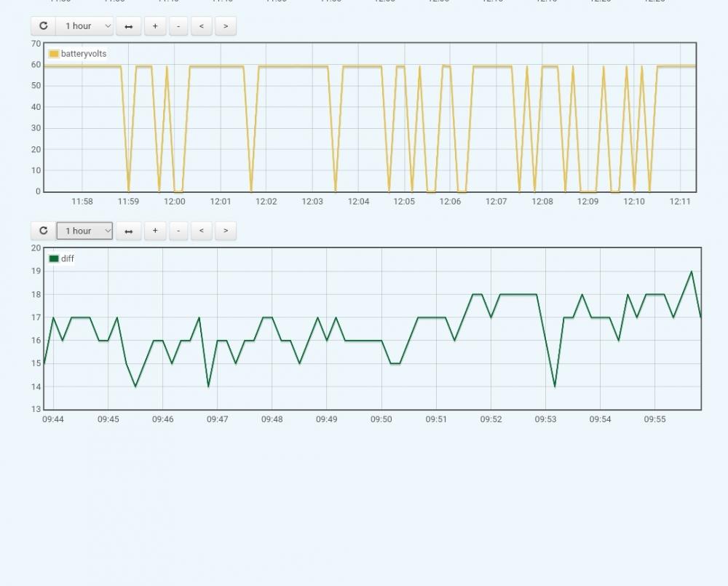728x586 pixels.
Task: Zoom in on the batteryvolts chart
Action: click(x=155, y=26)
